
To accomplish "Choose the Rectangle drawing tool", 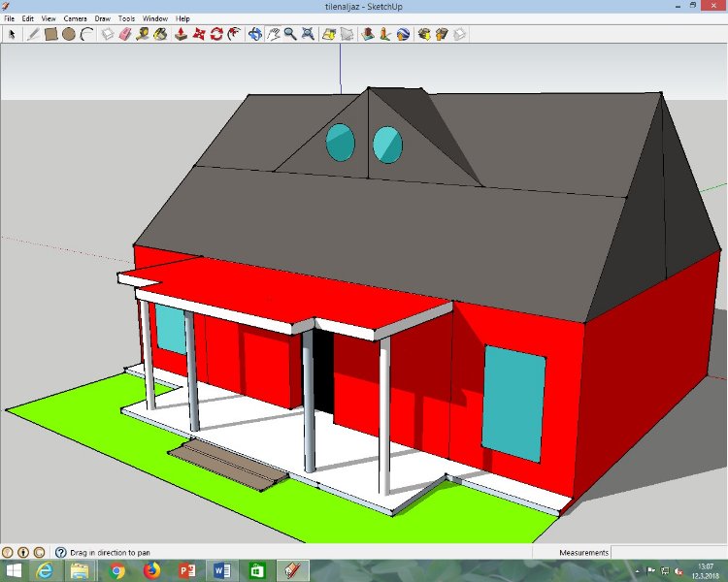I will click(50, 34).
